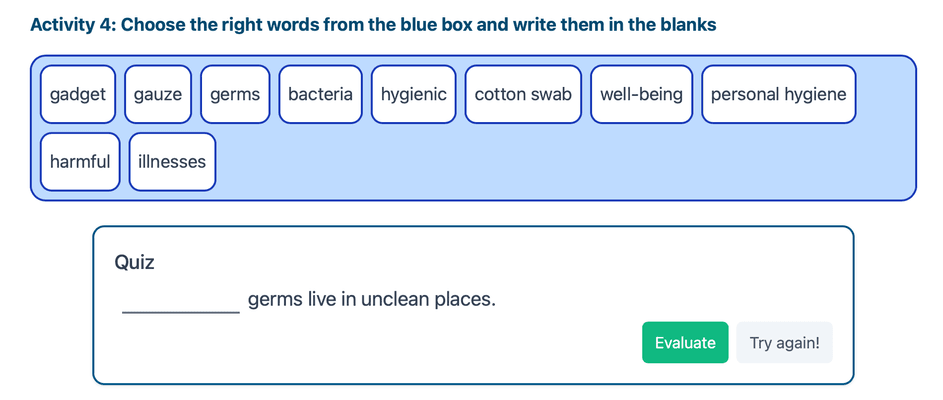Click 'write them in the blanks' in the heading
Viewport: 943px width, 400px height.
(x=615, y=24)
